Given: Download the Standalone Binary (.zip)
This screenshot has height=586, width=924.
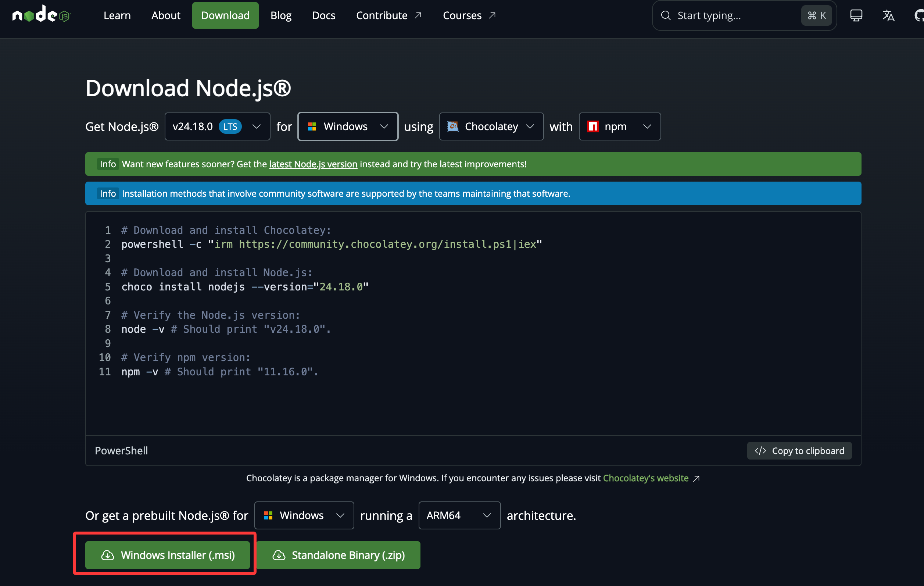Looking at the screenshot, I should click(339, 555).
